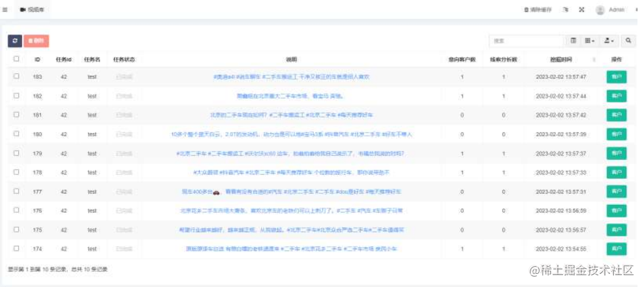Open the description link in row 178

292,172
